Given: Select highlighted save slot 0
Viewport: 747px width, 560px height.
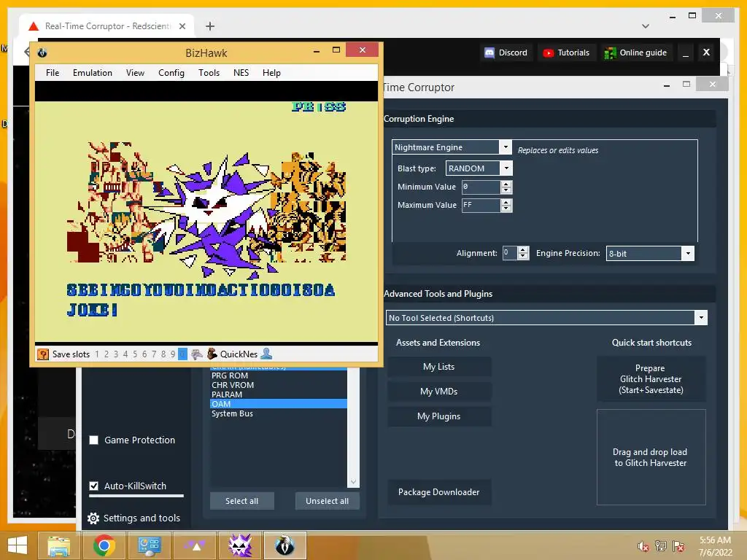Looking at the screenshot, I should [182, 354].
